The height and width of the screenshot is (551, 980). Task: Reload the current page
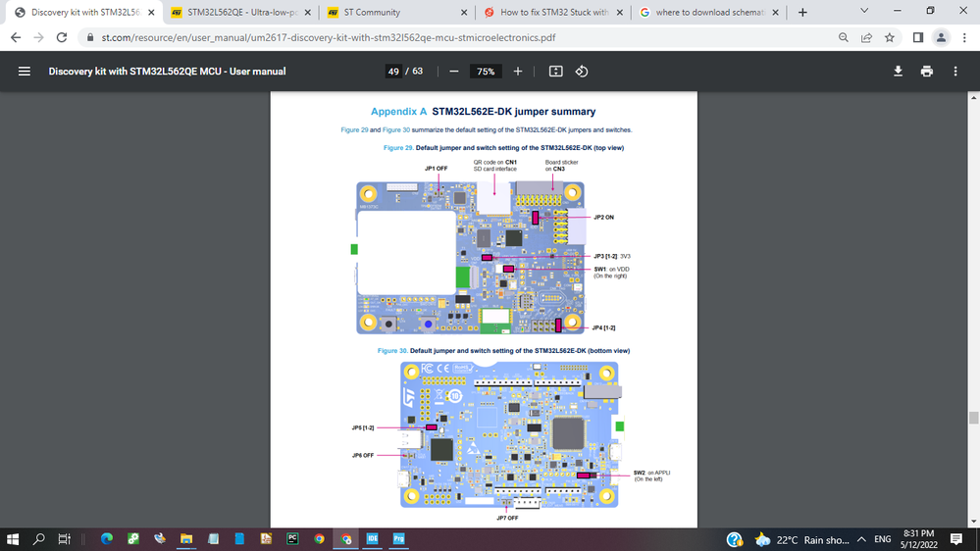pos(61,37)
